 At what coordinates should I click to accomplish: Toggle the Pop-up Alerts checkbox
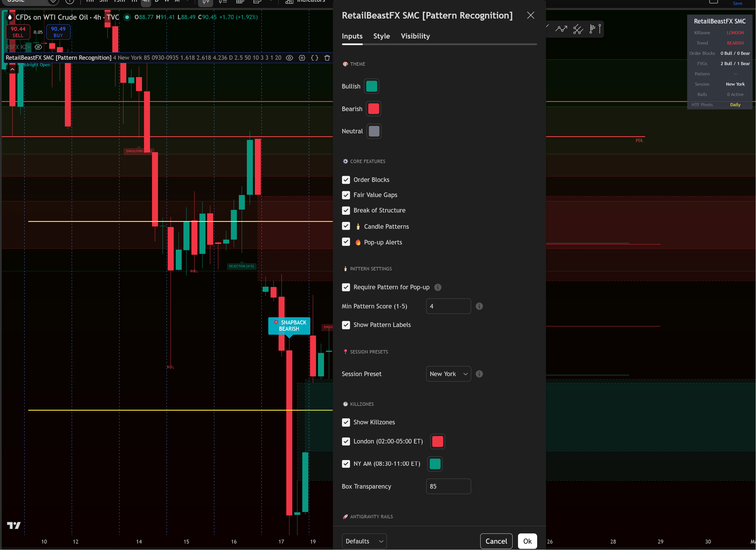tap(346, 242)
